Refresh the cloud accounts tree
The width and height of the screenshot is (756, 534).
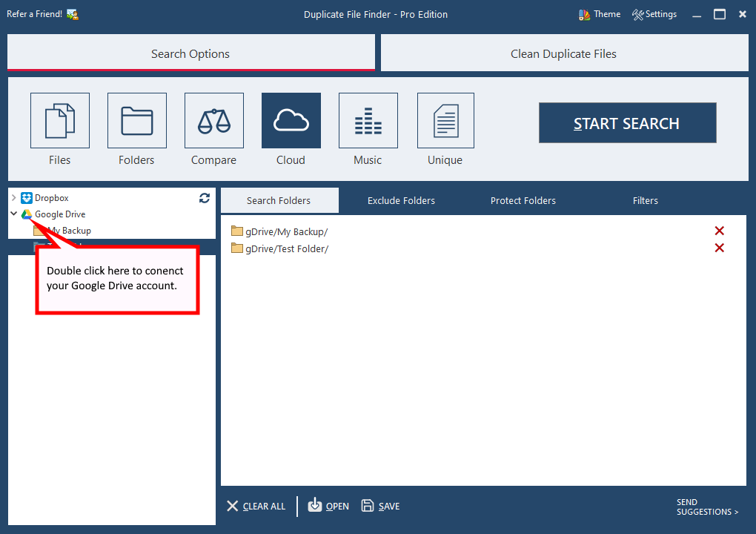205,198
